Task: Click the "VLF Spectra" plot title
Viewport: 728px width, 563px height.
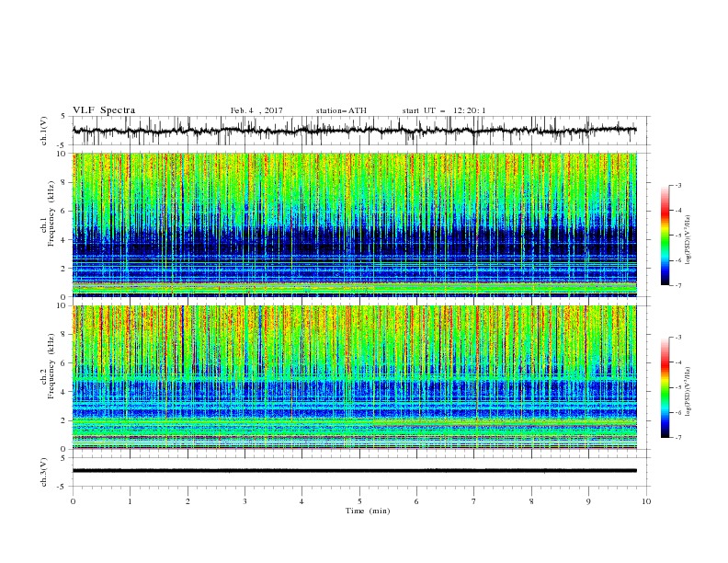Action: [x=104, y=110]
